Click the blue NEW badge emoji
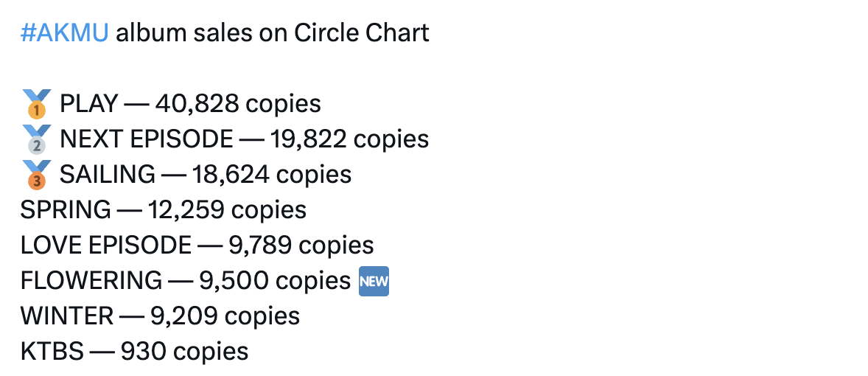Viewport: 868px width, 376px height. [x=373, y=281]
